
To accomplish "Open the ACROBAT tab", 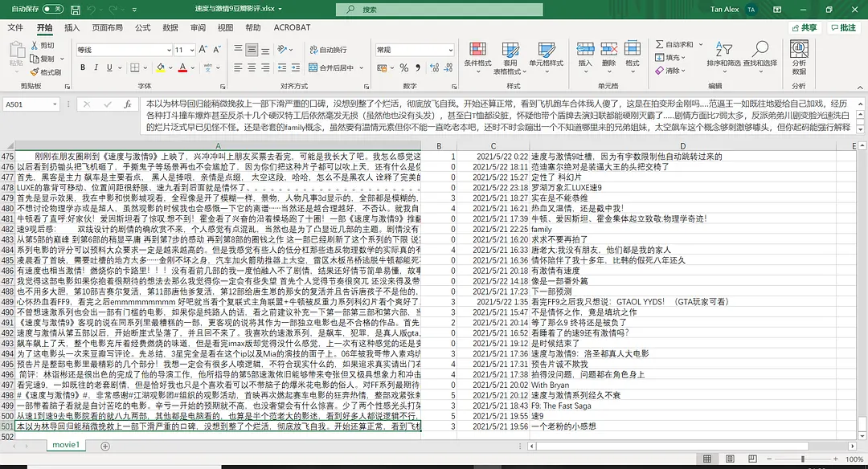I will [x=292, y=27].
